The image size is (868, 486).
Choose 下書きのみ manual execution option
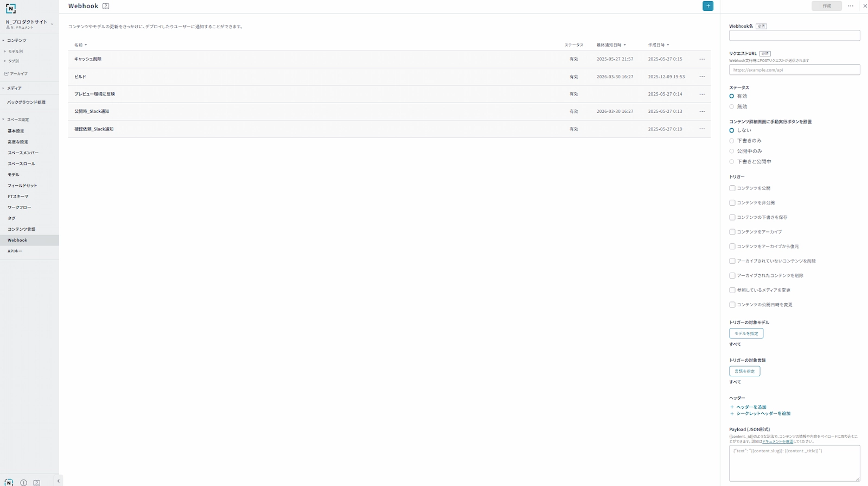click(x=732, y=141)
